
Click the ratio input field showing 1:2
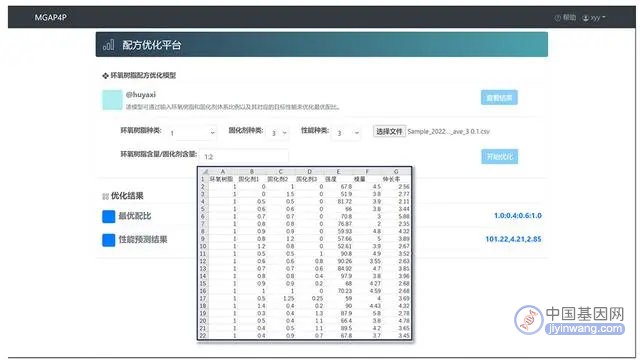click(x=244, y=156)
